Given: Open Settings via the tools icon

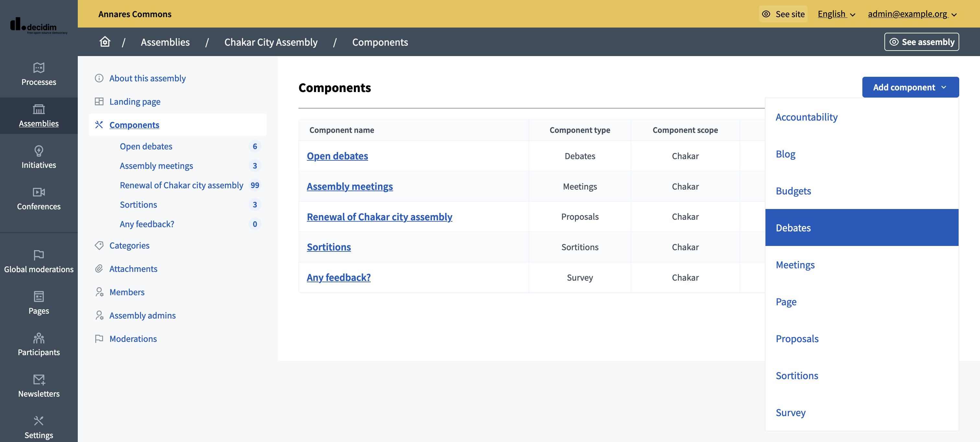Looking at the screenshot, I should pyautogui.click(x=39, y=421).
